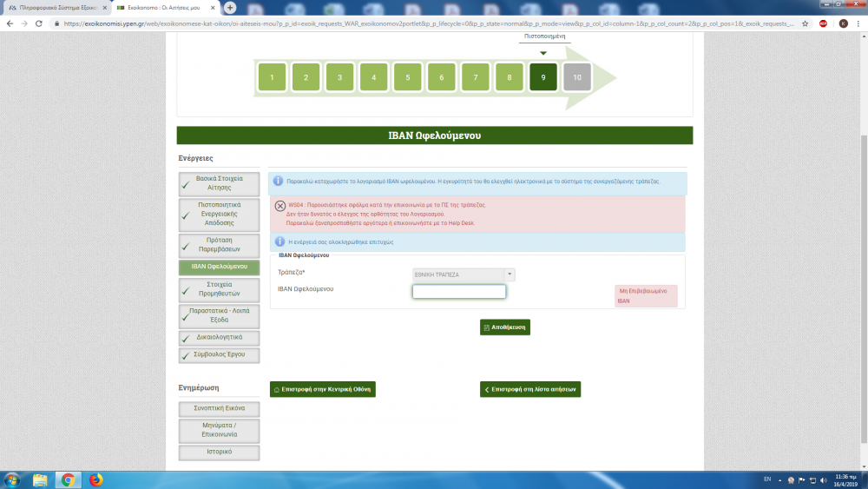The height and width of the screenshot is (489, 868).
Task: Show hidden system tray icons arrow
Action: pos(783,479)
